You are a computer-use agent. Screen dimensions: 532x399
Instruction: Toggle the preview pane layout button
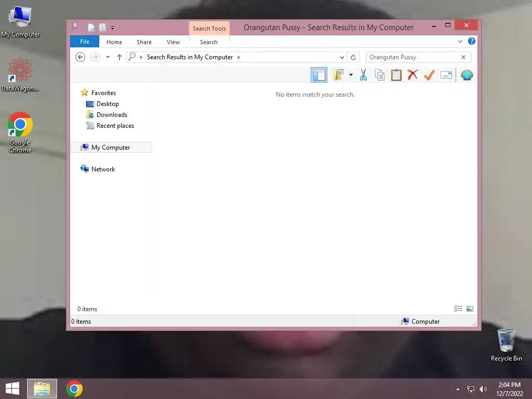pos(319,75)
